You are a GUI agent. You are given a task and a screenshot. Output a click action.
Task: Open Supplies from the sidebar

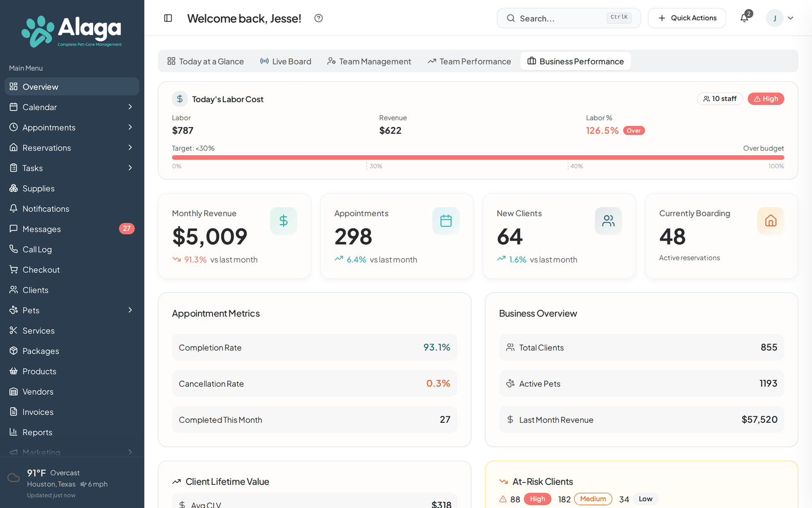[72, 189]
